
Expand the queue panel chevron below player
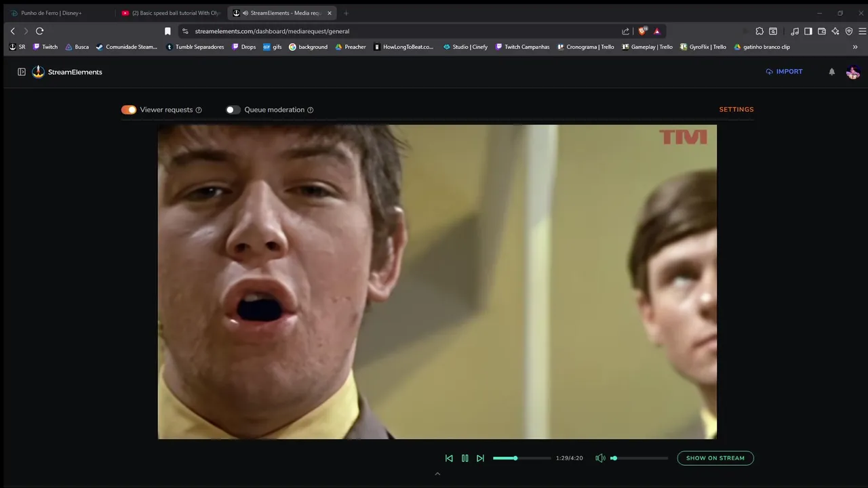(x=437, y=474)
